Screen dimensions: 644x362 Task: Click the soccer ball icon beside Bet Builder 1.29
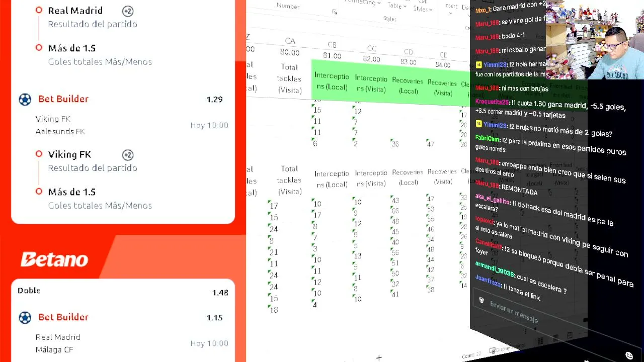[x=25, y=99]
